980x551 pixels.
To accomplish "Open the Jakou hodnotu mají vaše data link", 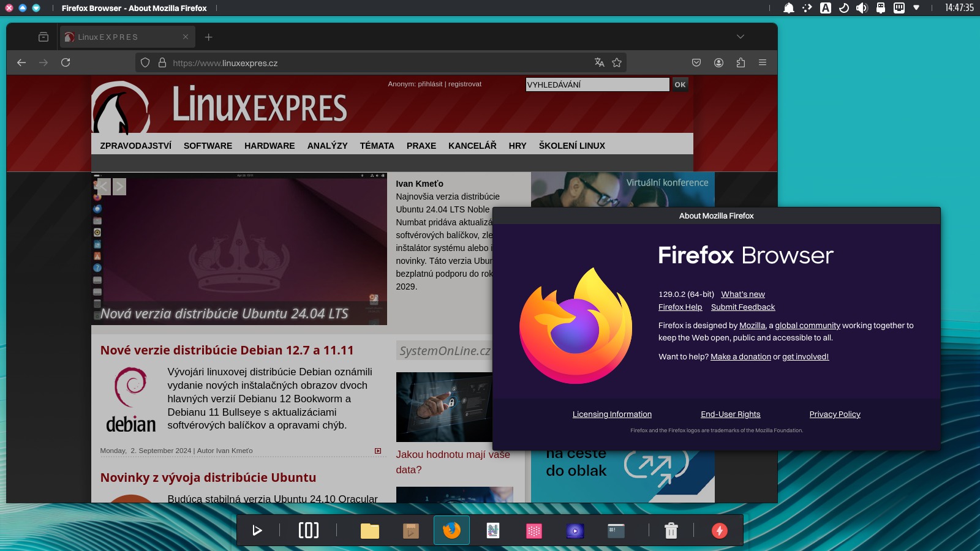I will 453,462.
